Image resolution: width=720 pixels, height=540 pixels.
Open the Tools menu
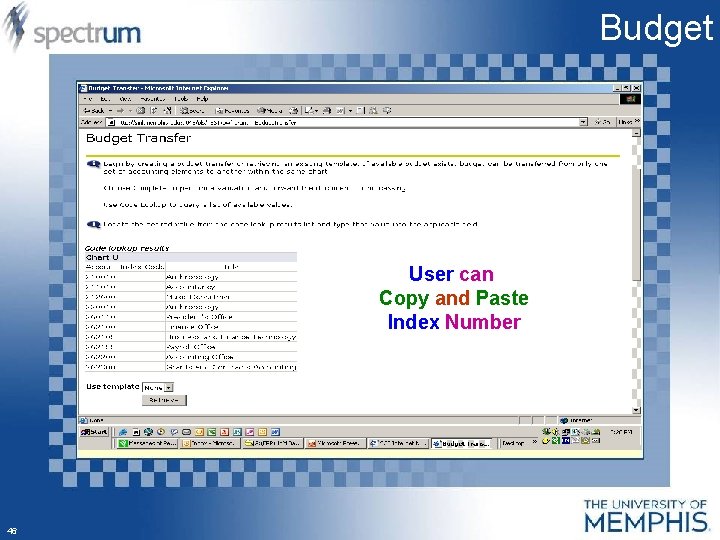click(181, 99)
